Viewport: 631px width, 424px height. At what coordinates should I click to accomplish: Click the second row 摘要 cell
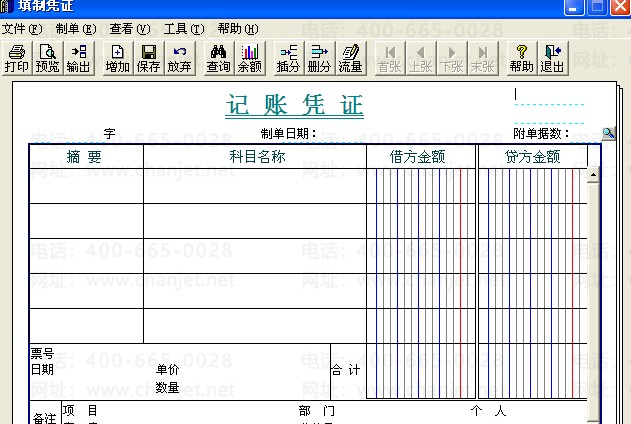point(86,221)
